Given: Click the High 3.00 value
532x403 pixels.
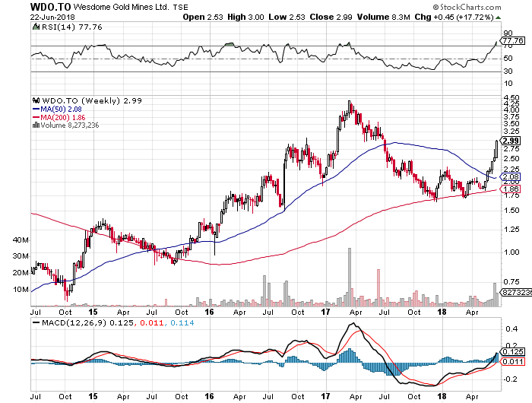Looking at the screenshot, I should [245, 17].
